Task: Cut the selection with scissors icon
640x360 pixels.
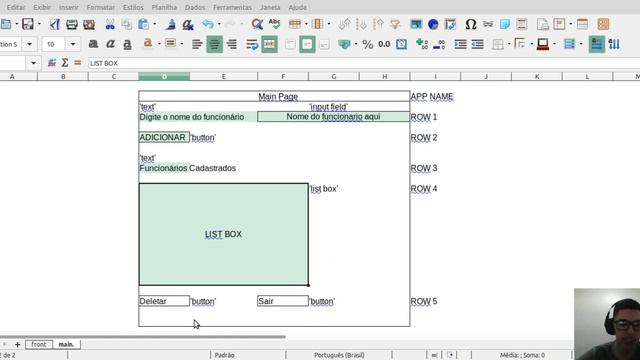Action: (110, 24)
